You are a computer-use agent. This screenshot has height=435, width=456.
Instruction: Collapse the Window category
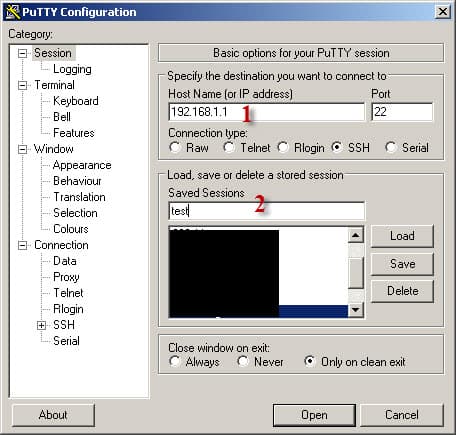click(22, 149)
